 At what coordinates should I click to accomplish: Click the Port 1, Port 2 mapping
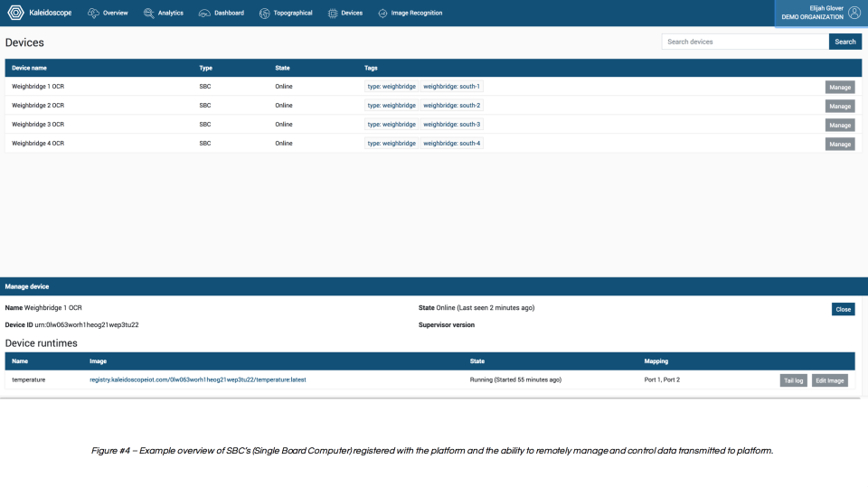(x=662, y=379)
